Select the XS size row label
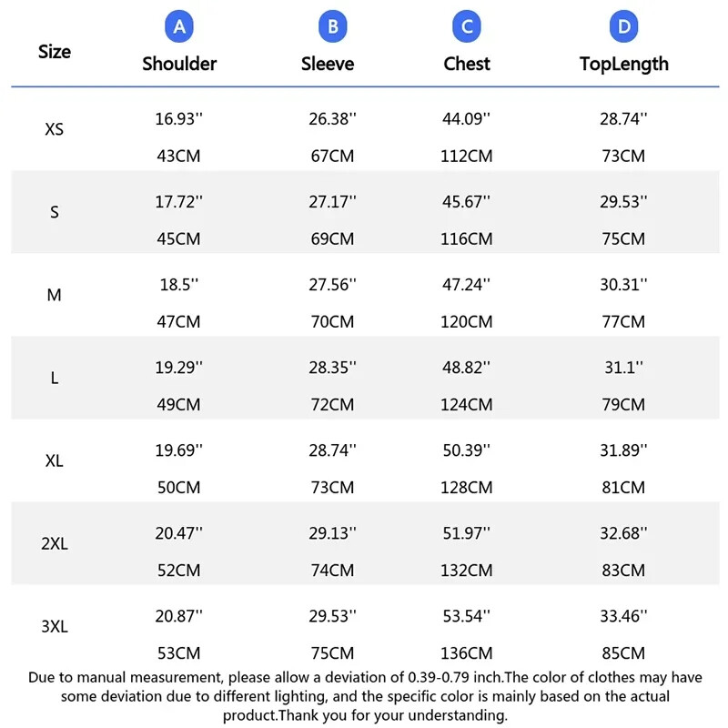This screenshot has width=728, height=728. (x=55, y=129)
